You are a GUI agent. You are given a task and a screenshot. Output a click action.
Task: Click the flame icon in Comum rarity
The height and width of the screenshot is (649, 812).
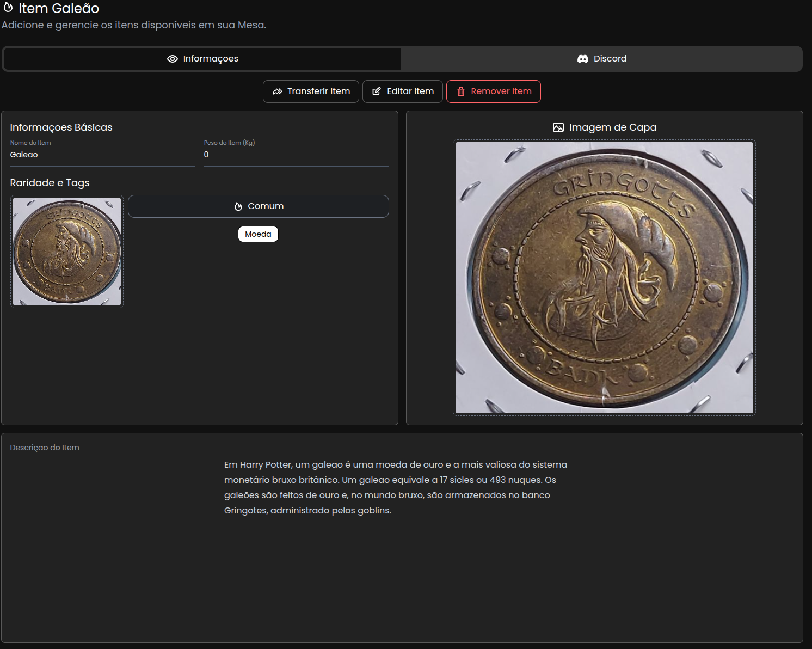[x=238, y=206]
